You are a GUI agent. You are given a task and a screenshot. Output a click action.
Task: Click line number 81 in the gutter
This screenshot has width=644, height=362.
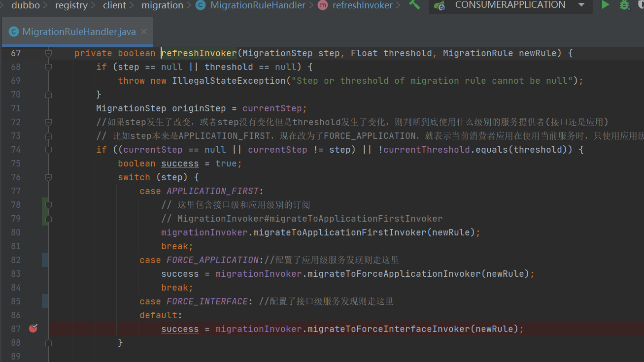pos(16,246)
